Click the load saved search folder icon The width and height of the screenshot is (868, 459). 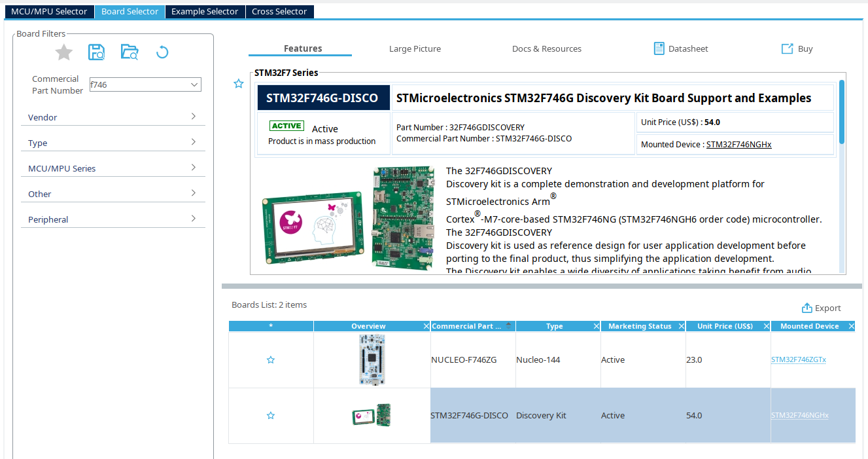click(x=130, y=52)
